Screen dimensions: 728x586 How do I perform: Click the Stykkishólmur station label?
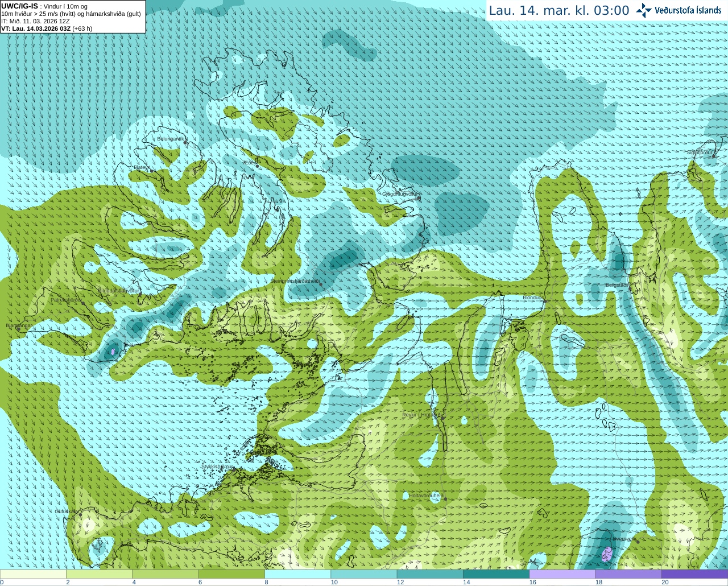click(218, 467)
